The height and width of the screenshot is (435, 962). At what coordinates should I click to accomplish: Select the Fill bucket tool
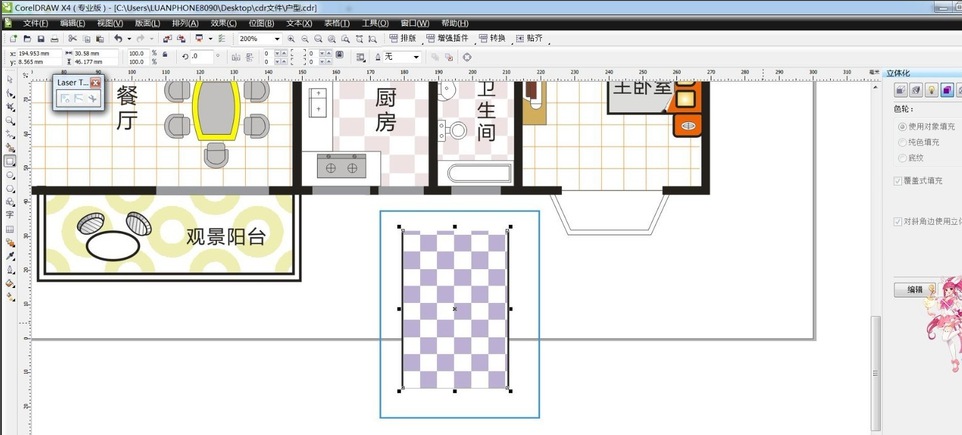click(10, 283)
